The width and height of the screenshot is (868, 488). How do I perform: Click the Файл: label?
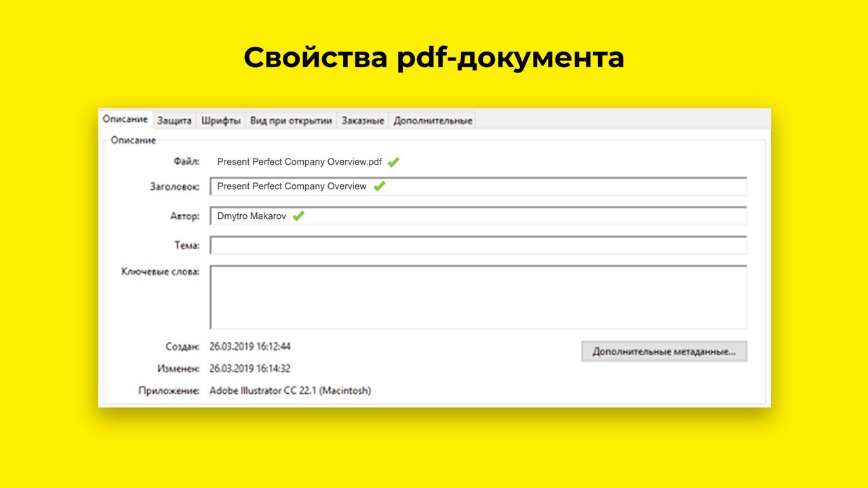(x=186, y=162)
